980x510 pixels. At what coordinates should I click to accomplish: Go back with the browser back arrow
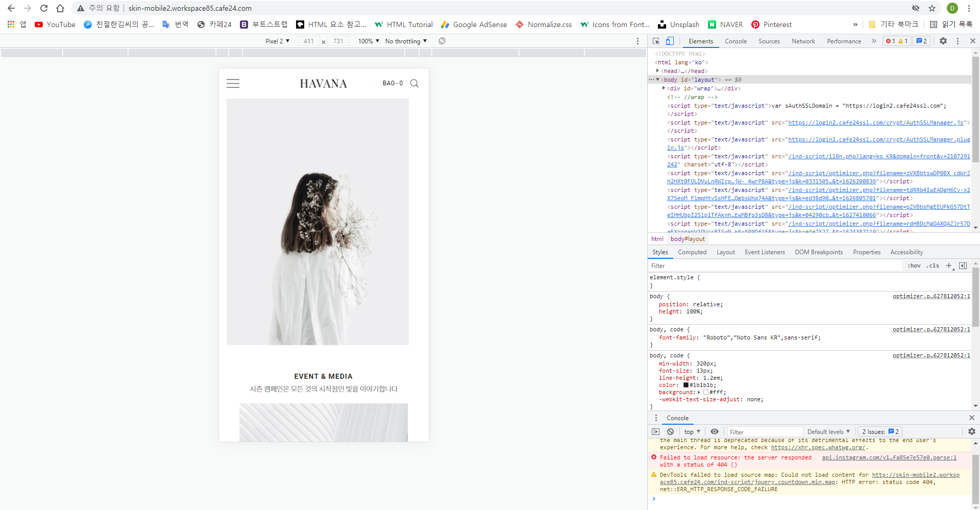(11, 8)
